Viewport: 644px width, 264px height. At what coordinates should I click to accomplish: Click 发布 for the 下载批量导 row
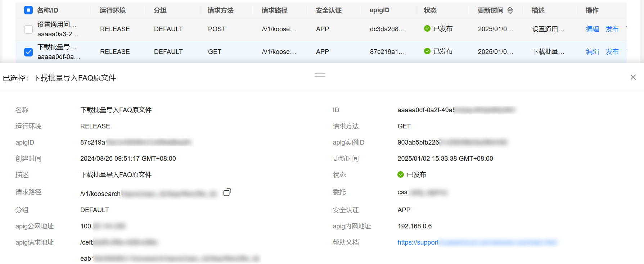click(612, 52)
